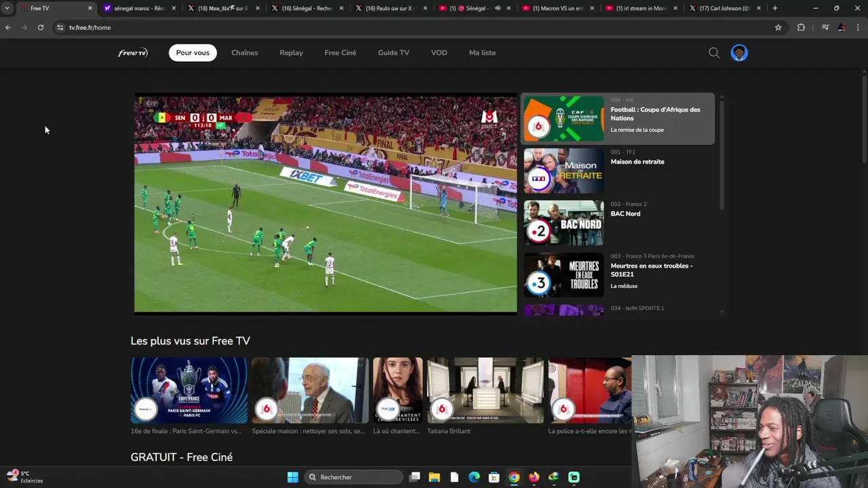868x488 pixels.
Task: Open the Windows Start menu
Action: 292,477
